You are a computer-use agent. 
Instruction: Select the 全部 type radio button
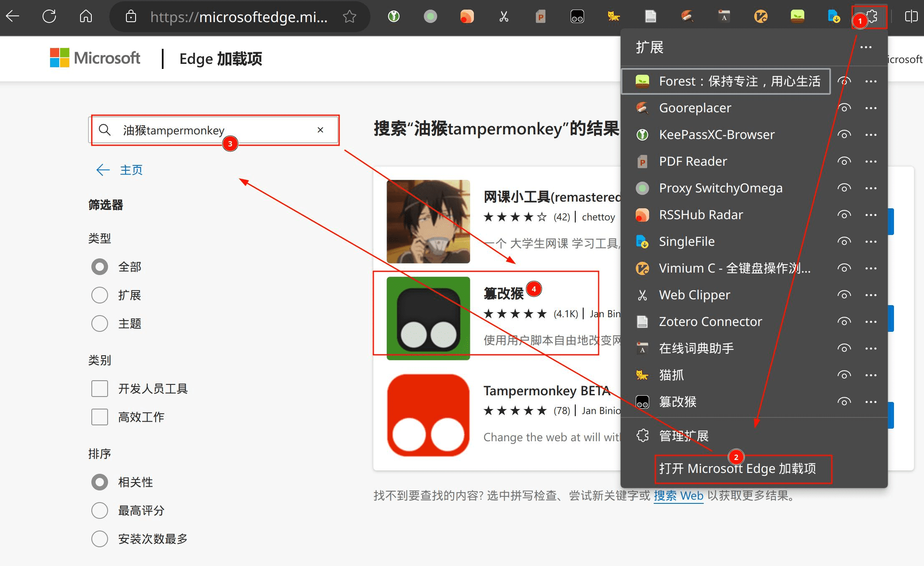100,267
